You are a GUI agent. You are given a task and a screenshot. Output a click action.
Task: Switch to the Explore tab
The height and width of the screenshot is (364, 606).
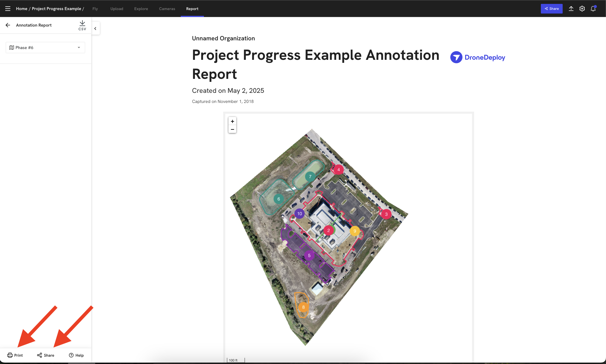pyautogui.click(x=141, y=8)
